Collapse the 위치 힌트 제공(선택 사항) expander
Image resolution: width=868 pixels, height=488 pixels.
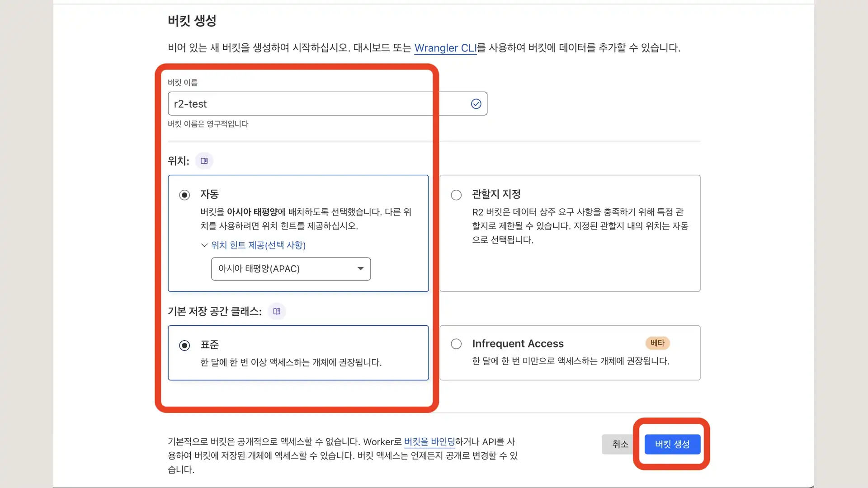(254, 245)
